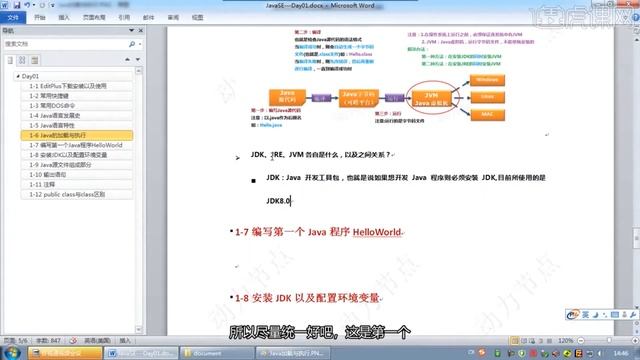Image resolution: width=640 pixels, height=360 pixels.
Task: Click the Redo icon in quick access toolbar
Action: click(42, 5)
